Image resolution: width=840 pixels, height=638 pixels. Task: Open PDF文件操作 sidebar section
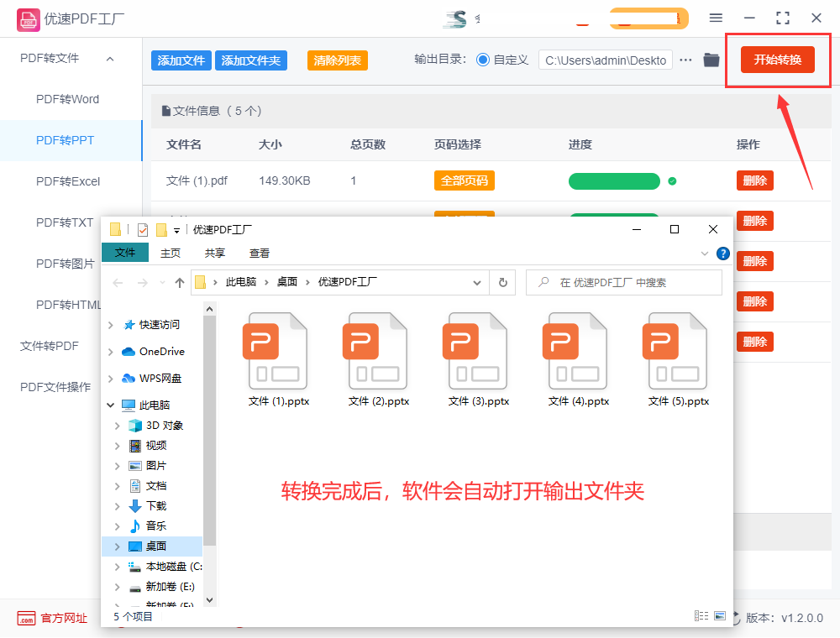tap(55, 387)
